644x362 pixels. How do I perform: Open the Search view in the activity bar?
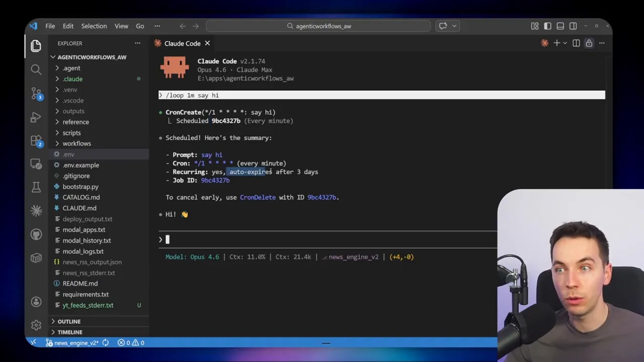pyautogui.click(x=36, y=69)
